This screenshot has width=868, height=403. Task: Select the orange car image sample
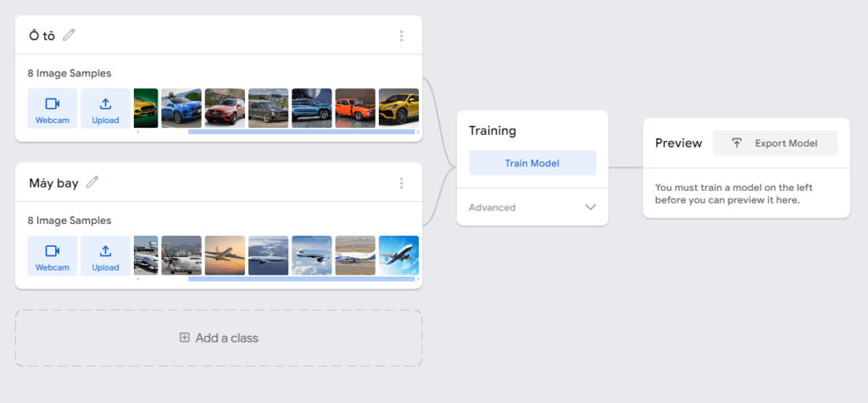pos(355,108)
